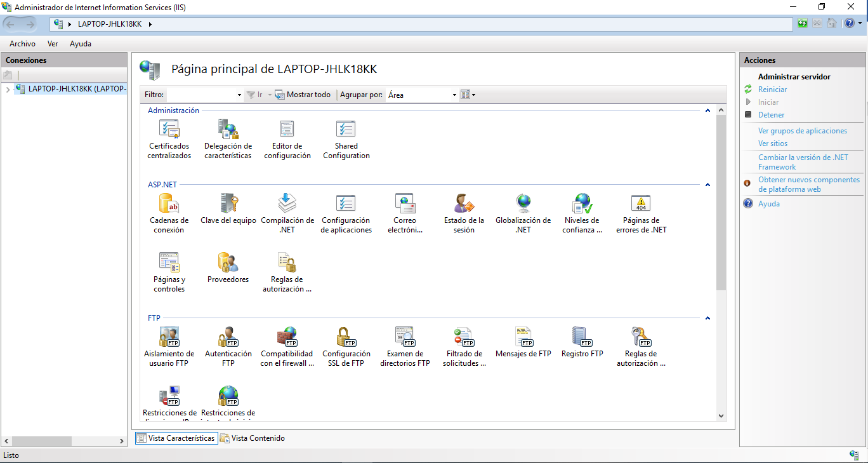Expand LAPTOP-JHLK18KK tree node arrow
This screenshot has height=463, width=868.
coord(8,90)
